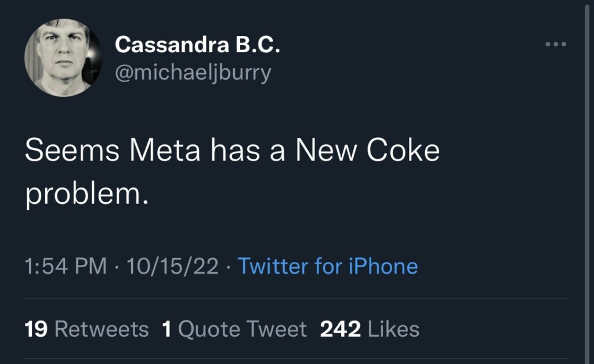Open the 1 Quote Tweet list

234,329
